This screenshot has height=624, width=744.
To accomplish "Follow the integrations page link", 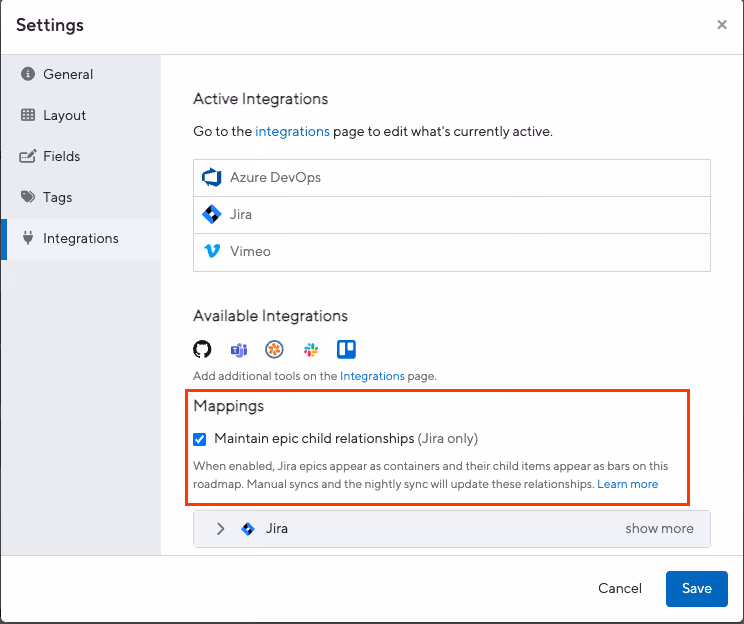I will tap(292, 131).
